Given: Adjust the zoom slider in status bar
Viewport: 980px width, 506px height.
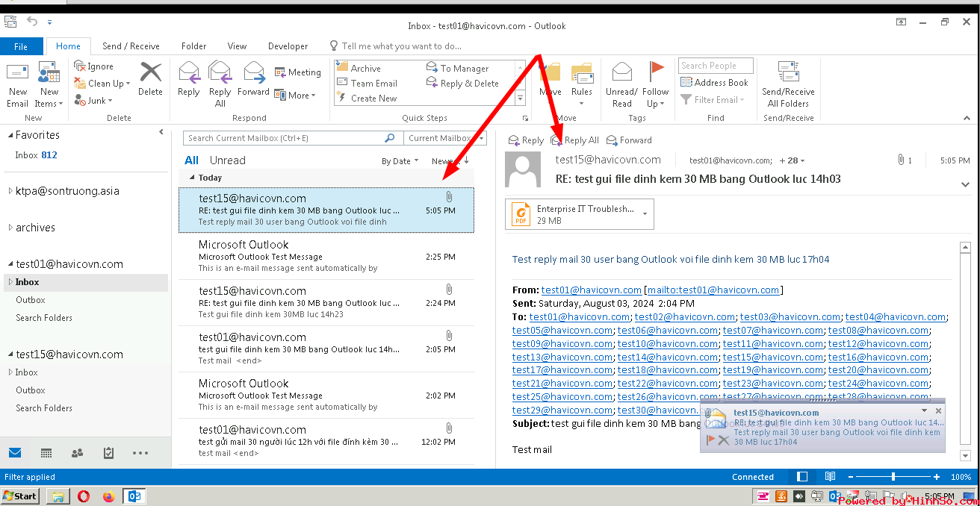Looking at the screenshot, I should [894, 476].
